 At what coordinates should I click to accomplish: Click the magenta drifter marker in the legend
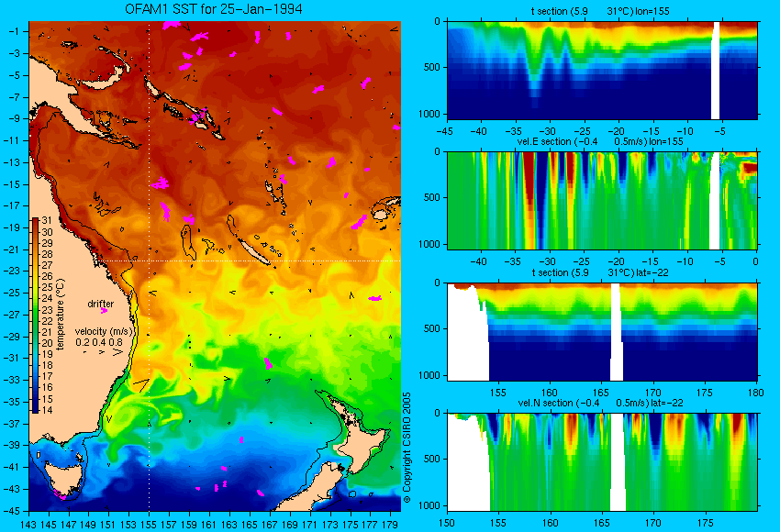click(x=104, y=311)
